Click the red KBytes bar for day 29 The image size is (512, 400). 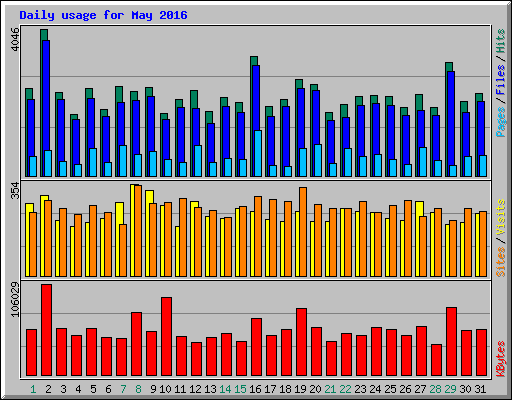[451, 341]
